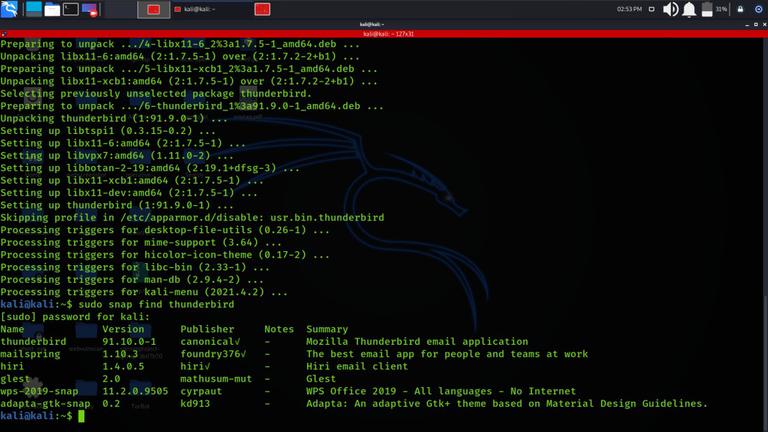Click the green cursor at the last prompt

pos(81,416)
